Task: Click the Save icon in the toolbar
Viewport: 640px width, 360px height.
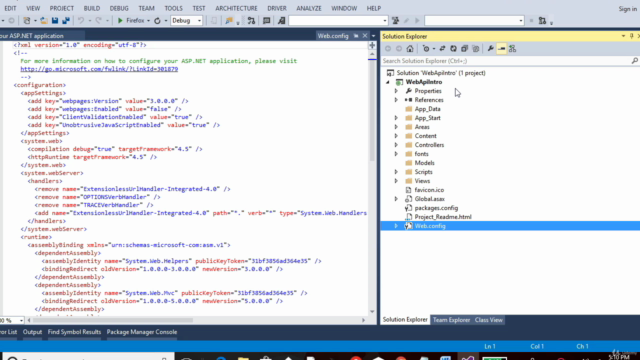Action: 55,20
